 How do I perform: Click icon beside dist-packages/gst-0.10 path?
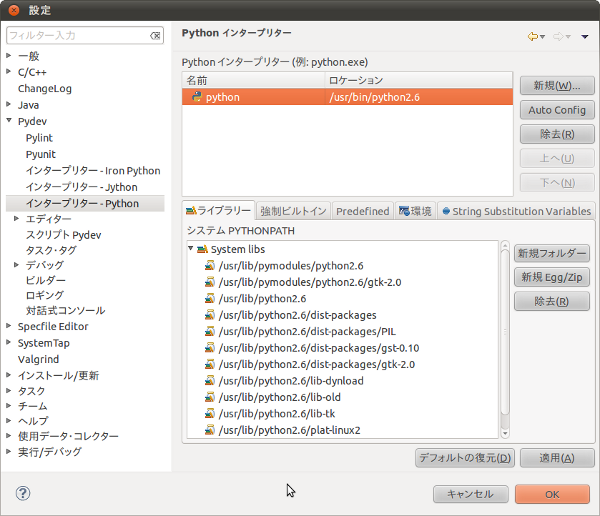click(209, 348)
